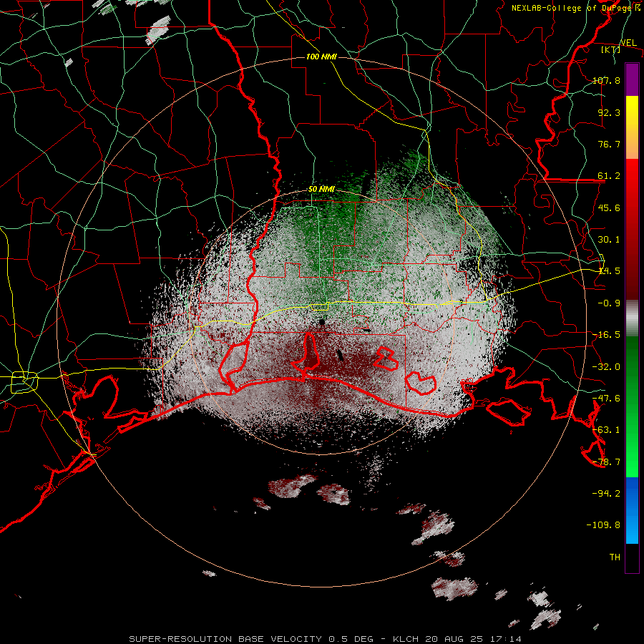Pick the purple segment of the velocity scale
The width and height of the screenshot is (644, 644).
(x=632, y=80)
